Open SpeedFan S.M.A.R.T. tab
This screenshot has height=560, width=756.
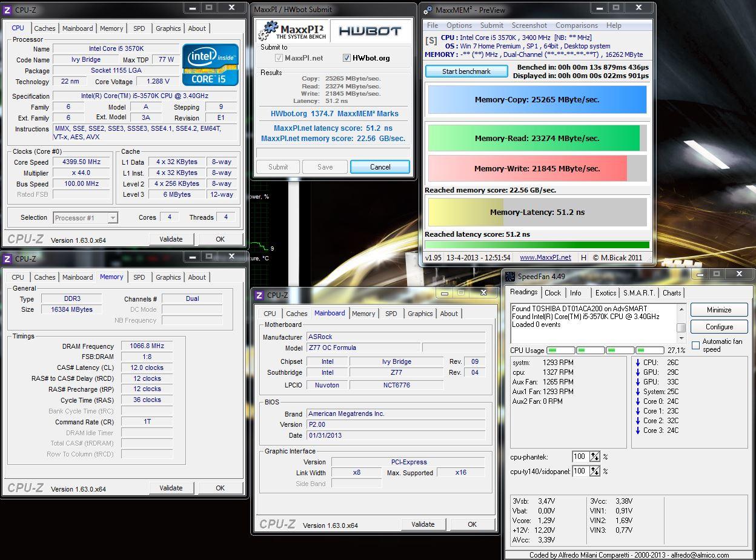tap(639, 293)
